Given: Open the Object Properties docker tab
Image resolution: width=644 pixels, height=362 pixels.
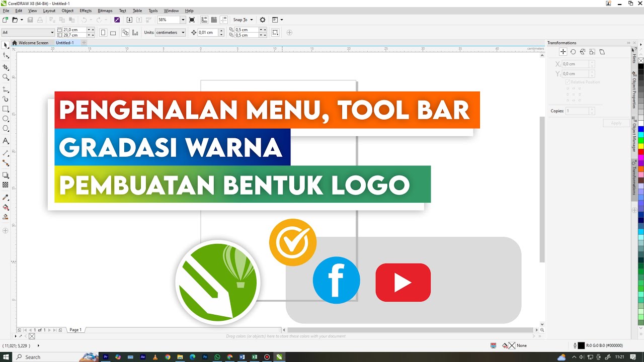Looking at the screenshot, I should (634, 89).
